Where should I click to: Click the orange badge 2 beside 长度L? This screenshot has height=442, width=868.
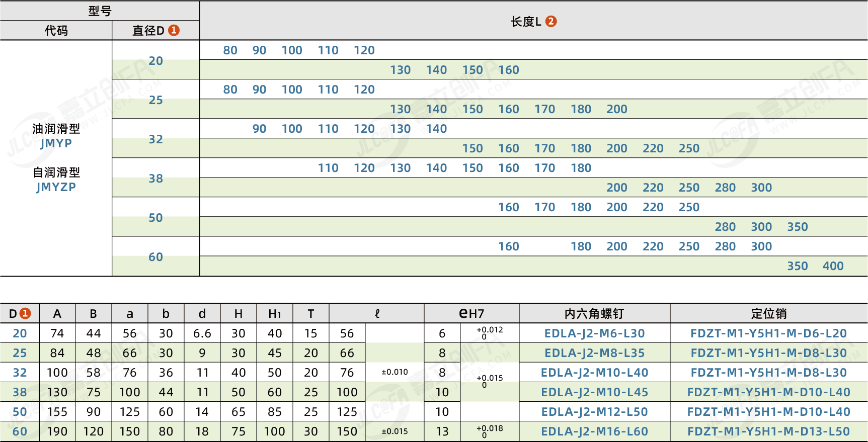pos(551,21)
